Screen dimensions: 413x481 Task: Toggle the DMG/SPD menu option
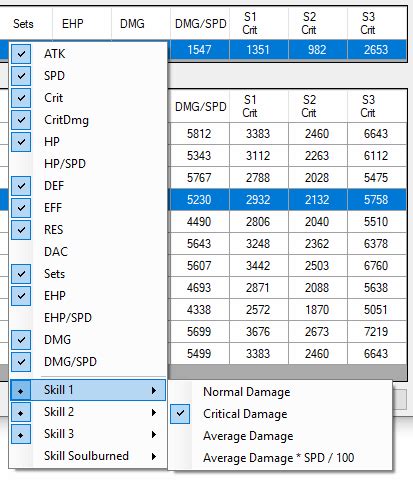(x=88, y=362)
